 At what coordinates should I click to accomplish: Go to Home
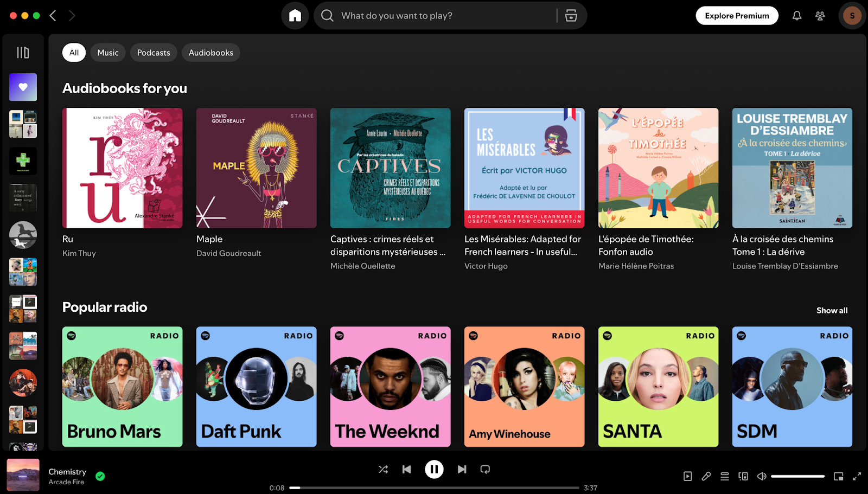click(x=295, y=15)
